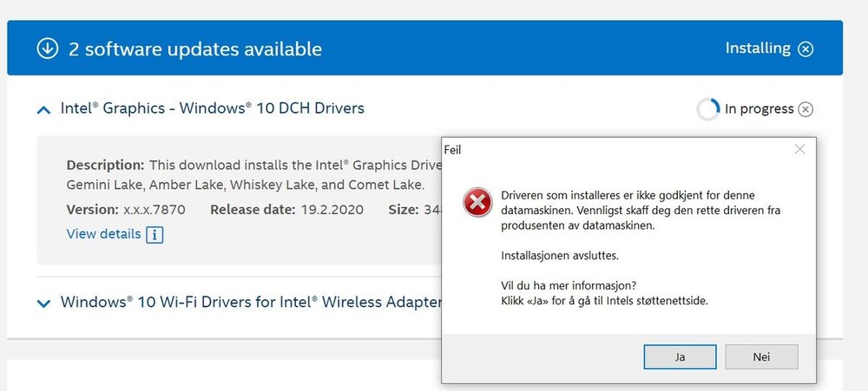Click the Windows 10 Wi-Fi Drivers title
Image resolution: width=868 pixels, height=391 pixels.
click(x=251, y=302)
